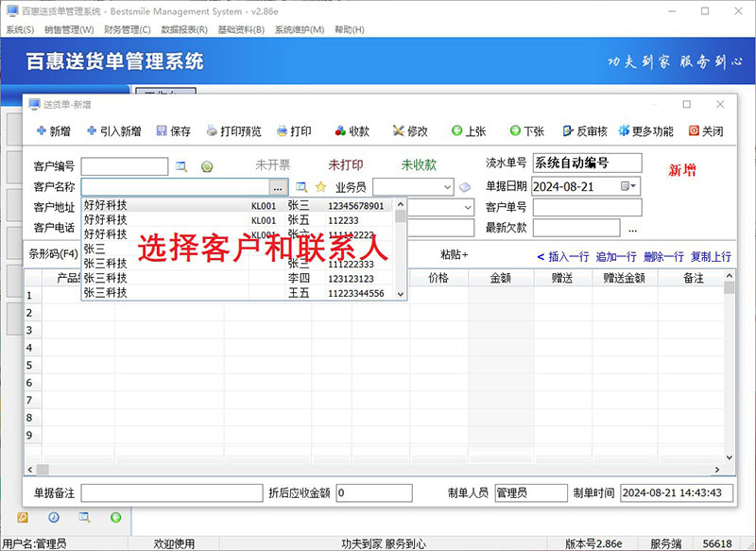Click the 条形码(F4) button
756x551 pixels.
point(53,253)
